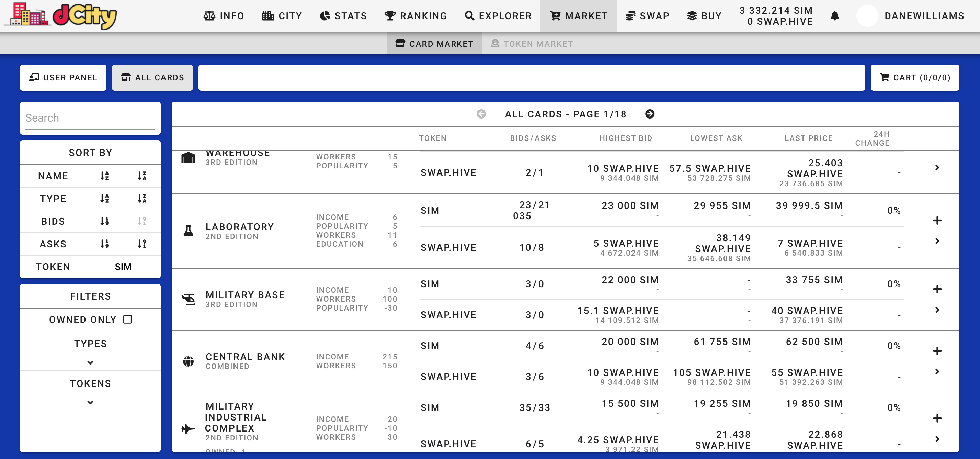Open Laboratory SWAP.HIVE row chevron
Image resolution: width=980 pixels, height=459 pixels.
click(x=937, y=241)
